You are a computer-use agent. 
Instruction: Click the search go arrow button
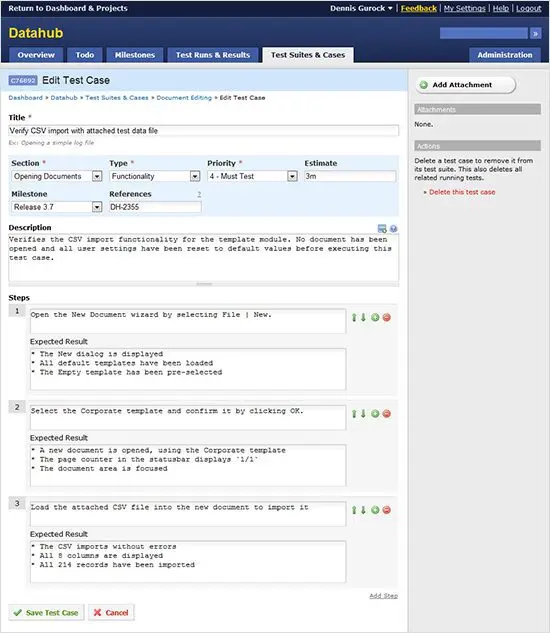(535, 34)
